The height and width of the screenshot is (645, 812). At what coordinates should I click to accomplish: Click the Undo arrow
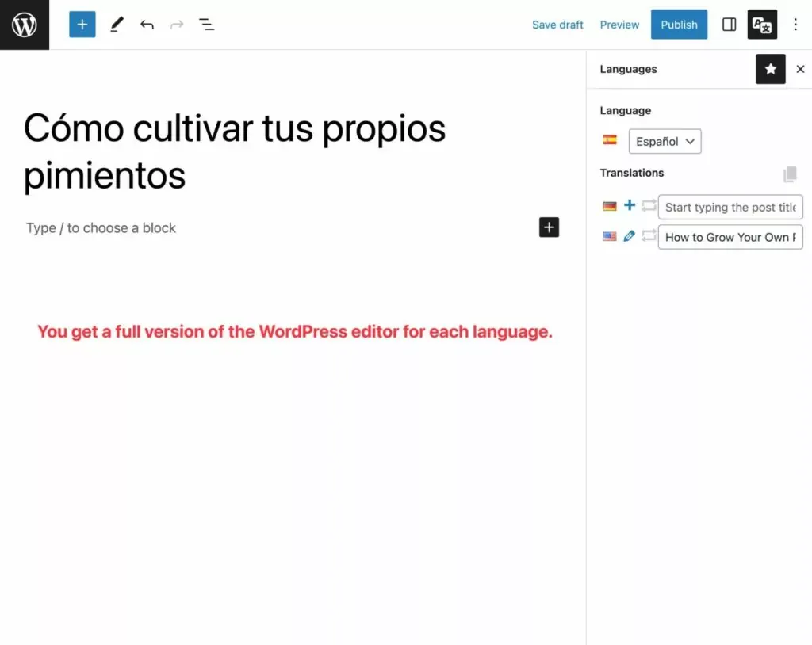click(x=147, y=25)
